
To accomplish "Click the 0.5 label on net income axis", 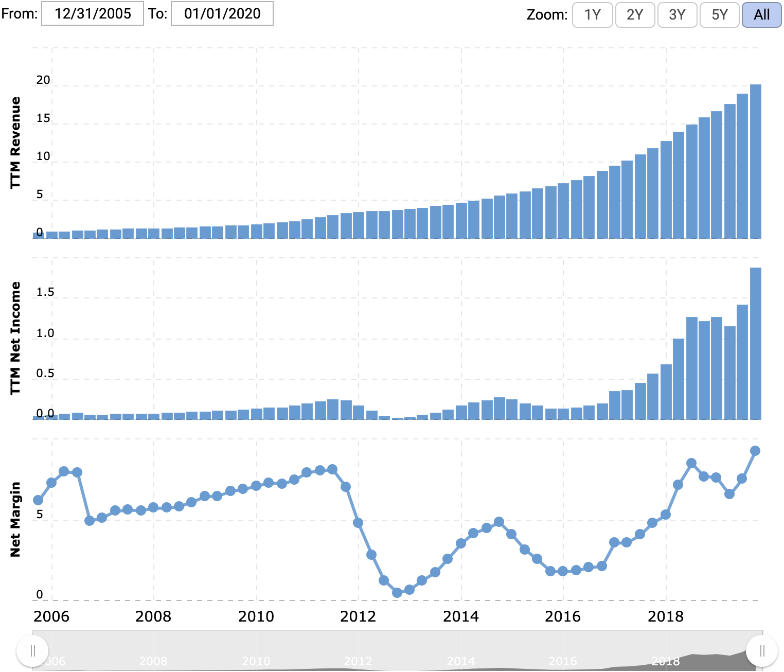I will pyautogui.click(x=45, y=374).
